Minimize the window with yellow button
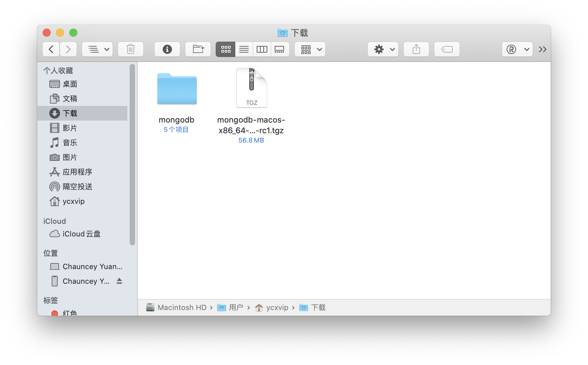The width and height of the screenshot is (588, 365). click(60, 33)
